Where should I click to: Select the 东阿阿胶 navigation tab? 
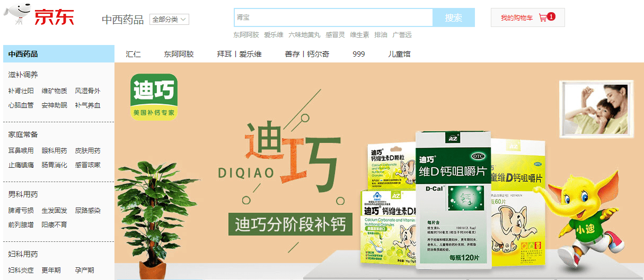click(x=179, y=54)
